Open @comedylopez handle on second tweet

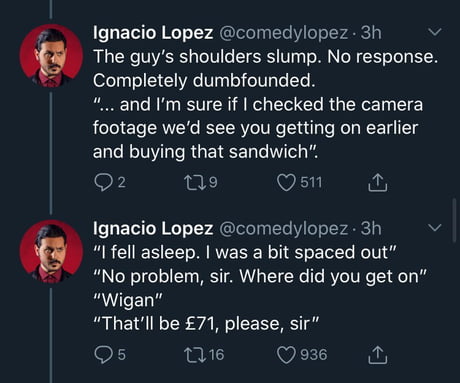(x=283, y=228)
